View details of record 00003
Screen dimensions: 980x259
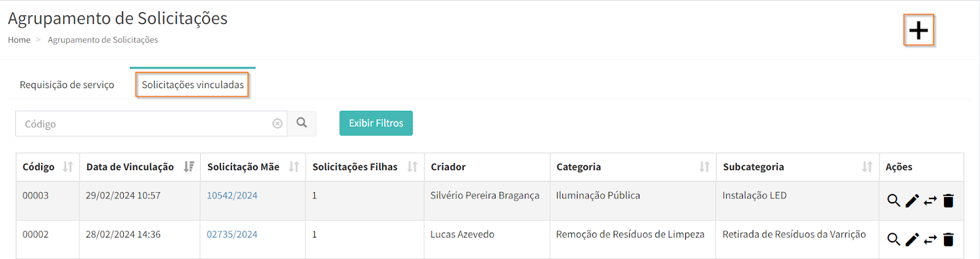[x=894, y=200]
